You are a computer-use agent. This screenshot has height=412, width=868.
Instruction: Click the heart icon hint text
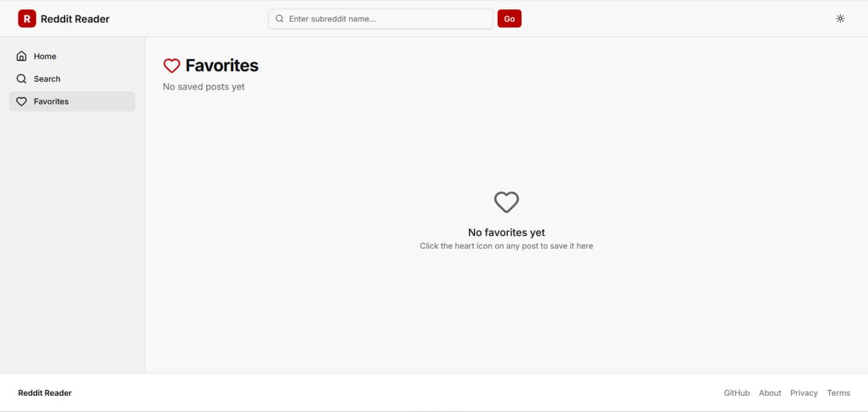507,246
